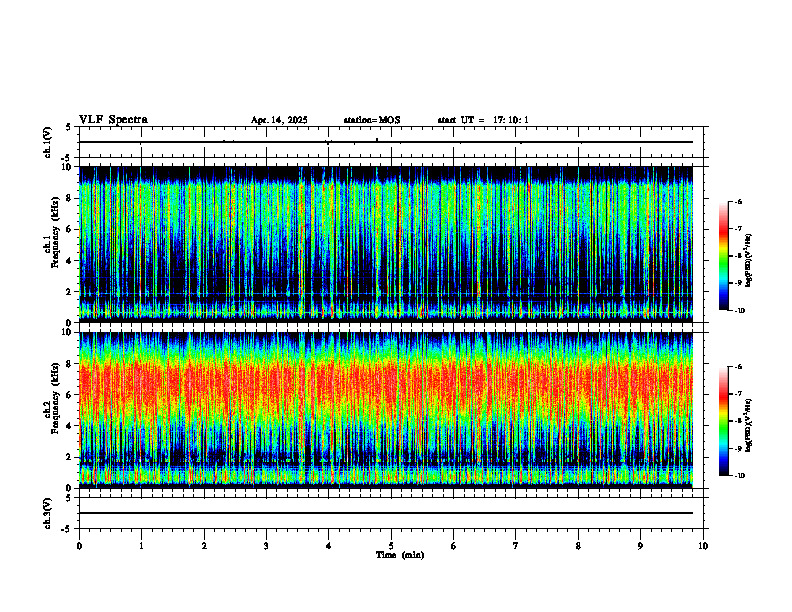Click the "-7" label on ch.2 color bar
The width and height of the screenshot is (792, 612).
pyautogui.click(x=738, y=394)
